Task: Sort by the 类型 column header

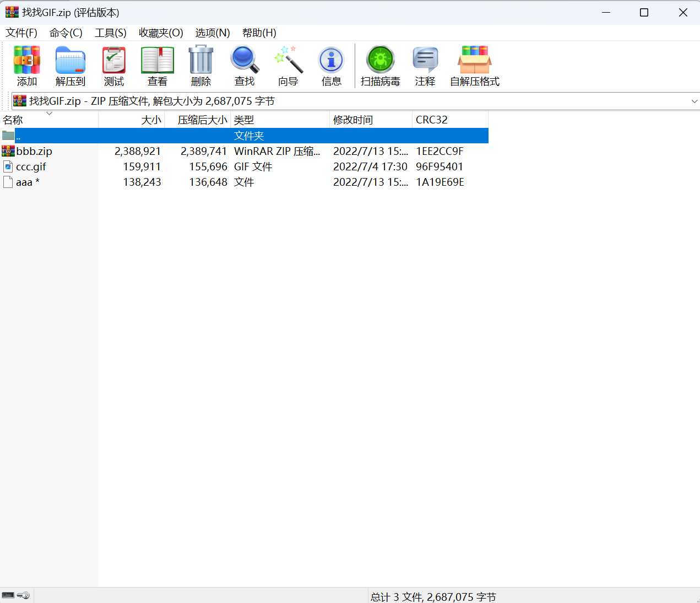Action: [x=280, y=120]
